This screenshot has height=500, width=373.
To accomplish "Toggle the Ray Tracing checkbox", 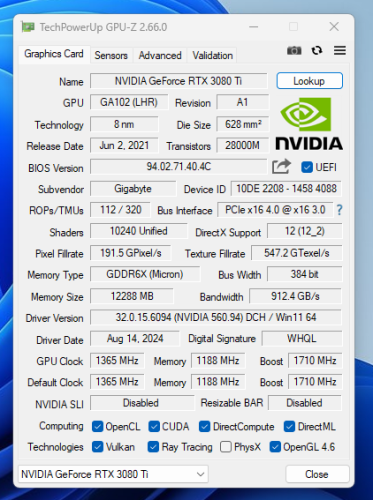I will click(x=153, y=447).
